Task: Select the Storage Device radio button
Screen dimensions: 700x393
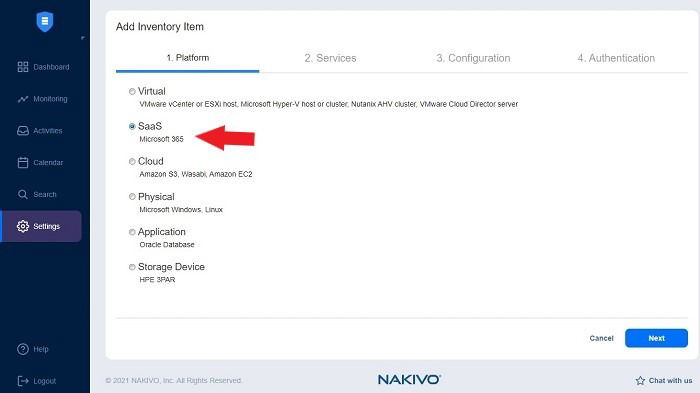Action: click(132, 267)
